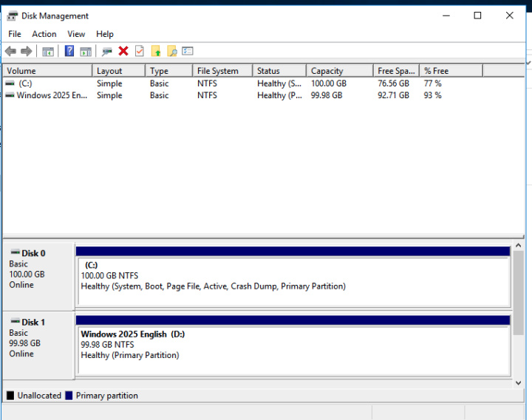Toggle the Show/Hide Action Pane icon
532x420 pixels.
click(86, 51)
